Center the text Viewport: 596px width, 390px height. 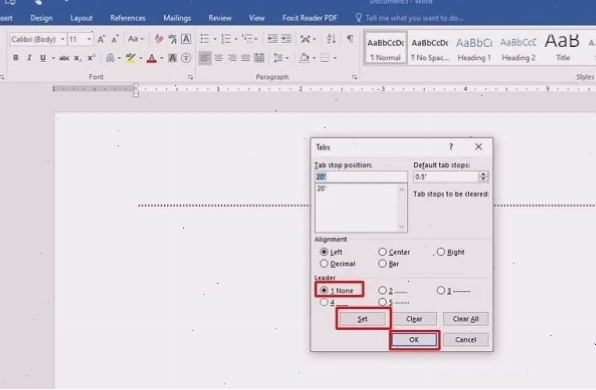(x=219, y=58)
